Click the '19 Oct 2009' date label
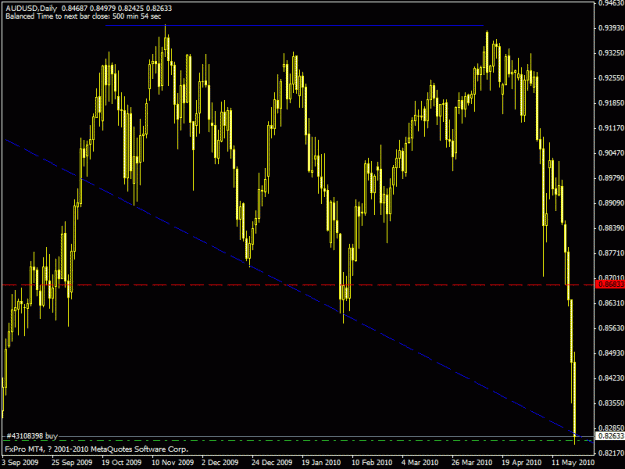The width and height of the screenshot is (625, 469). pos(122,463)
